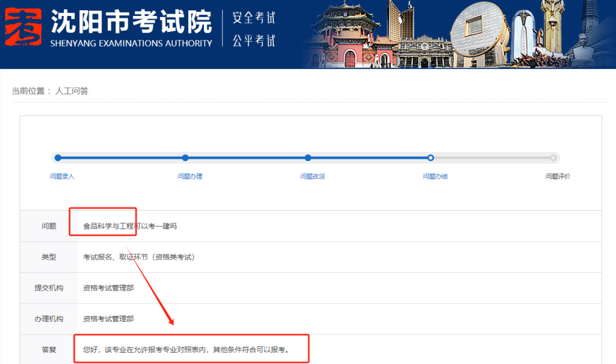
Task: Select the 问题评价 progress step dot
Action: click(x=553, y=158)
